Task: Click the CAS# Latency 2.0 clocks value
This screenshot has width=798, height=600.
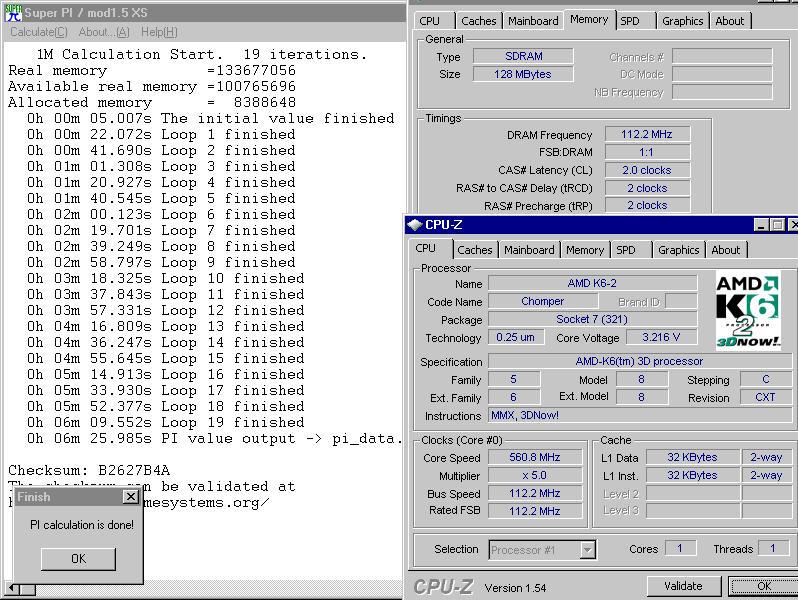Action: coord(647,170)
